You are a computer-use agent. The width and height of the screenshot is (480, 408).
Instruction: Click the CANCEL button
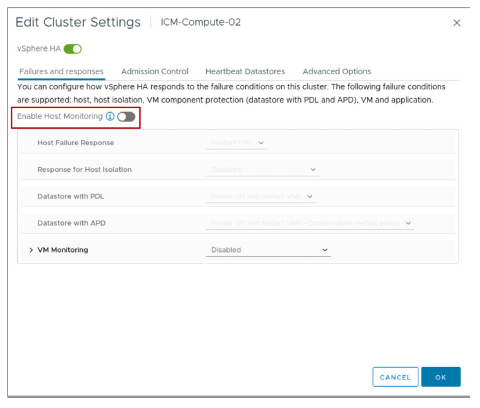[395, 377]
